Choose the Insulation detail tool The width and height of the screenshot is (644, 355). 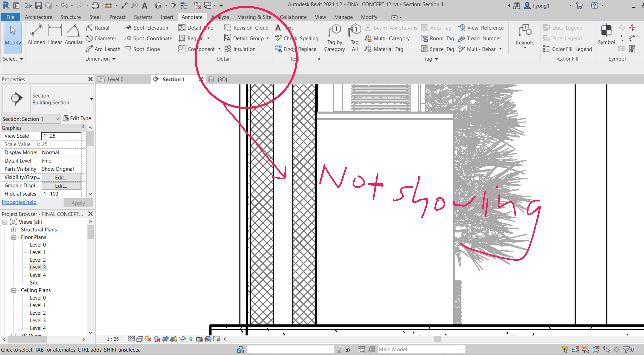click(240, 49)
